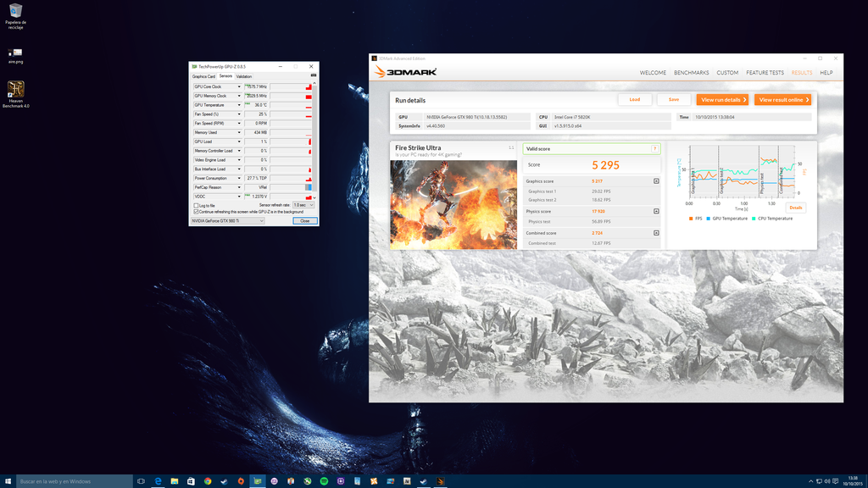Click View result online button
The image size is (868, 488).
click(x=782, y=100)
